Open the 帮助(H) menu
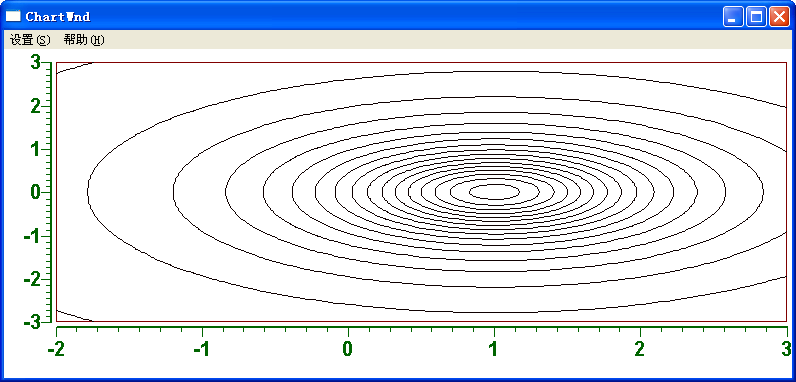Image resolution: width=796 pixels, height=382 pixels. pyautogui.click(x=84, y=40)
